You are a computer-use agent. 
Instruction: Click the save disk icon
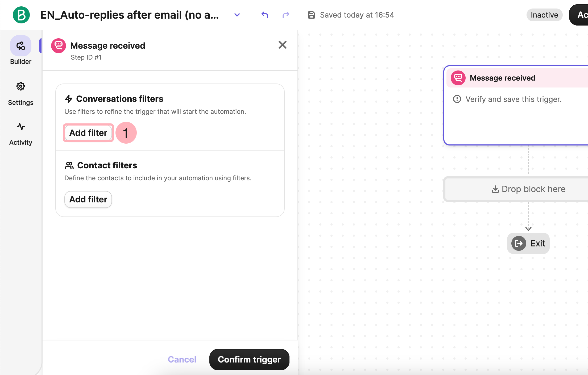point(311,15)
